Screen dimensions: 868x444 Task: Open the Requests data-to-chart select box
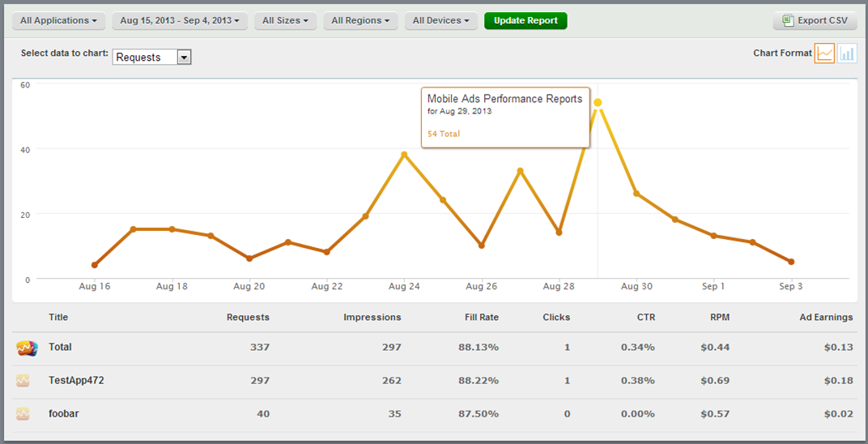[x=151, y=57]
